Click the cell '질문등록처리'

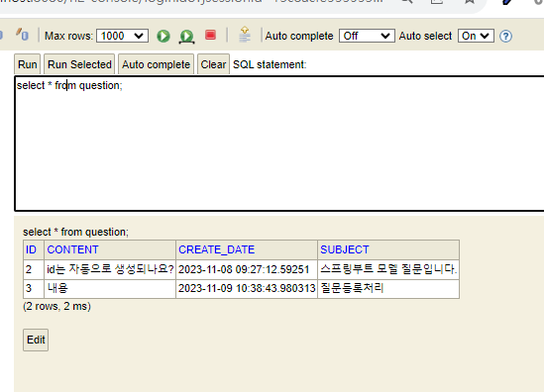coord(388,288)
